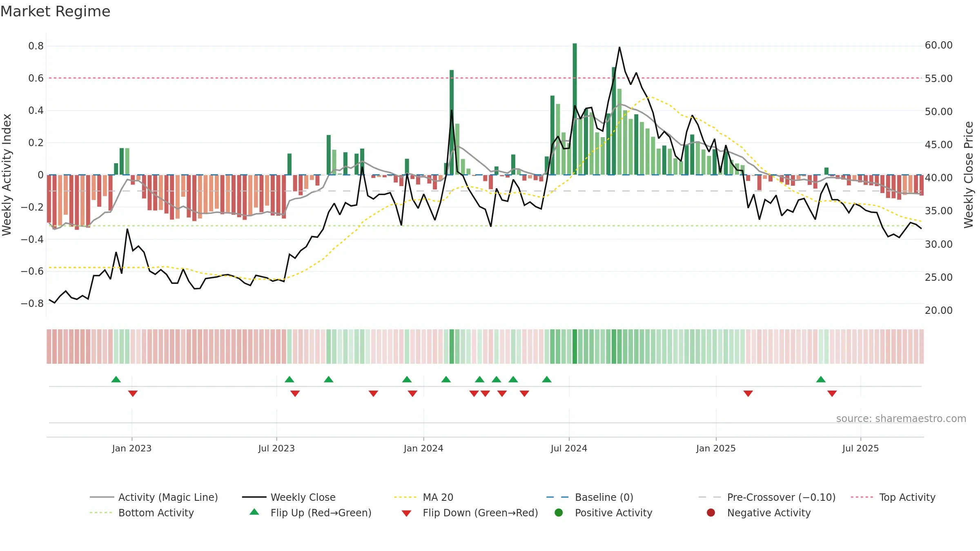This screenshot has height=551, width=980.
Task: Click the Market Regime chart title
Action: click(x=56, y=11)
